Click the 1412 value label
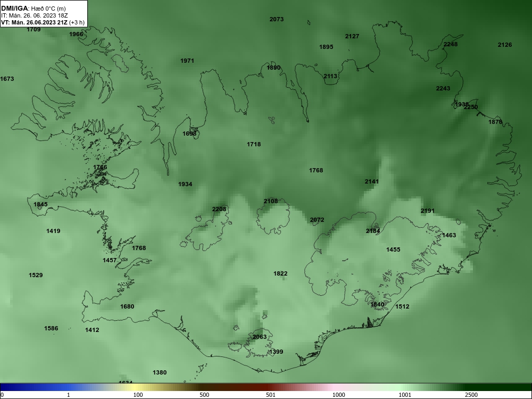This screenshot has width=532, height=399. tap(92, 330)
